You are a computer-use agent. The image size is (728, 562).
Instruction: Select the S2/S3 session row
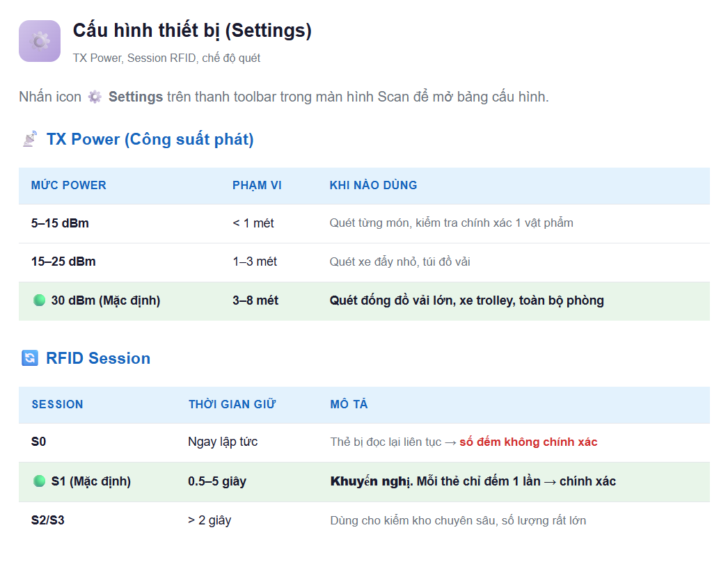364,521
